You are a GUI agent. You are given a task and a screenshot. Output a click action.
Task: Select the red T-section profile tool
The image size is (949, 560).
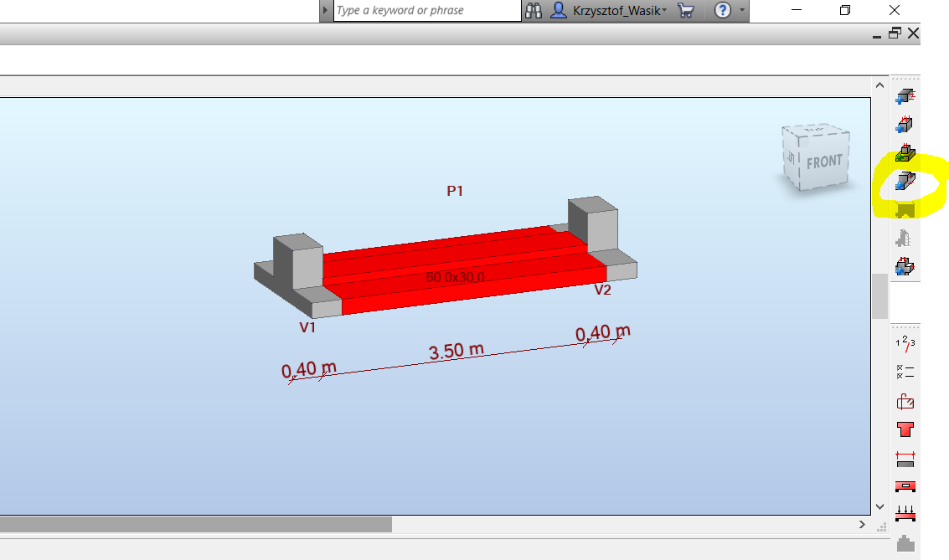click(905, 431)
